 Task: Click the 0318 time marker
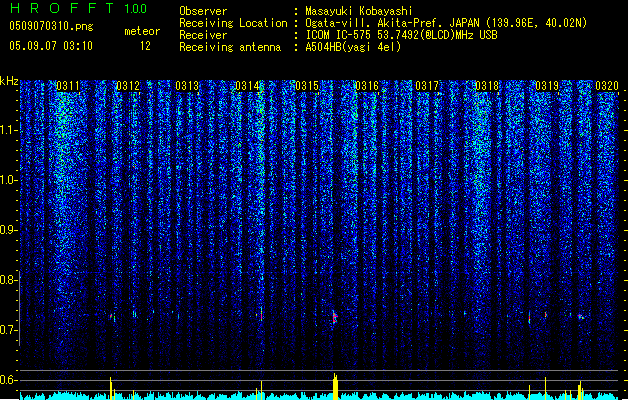(x=487, y=86)
